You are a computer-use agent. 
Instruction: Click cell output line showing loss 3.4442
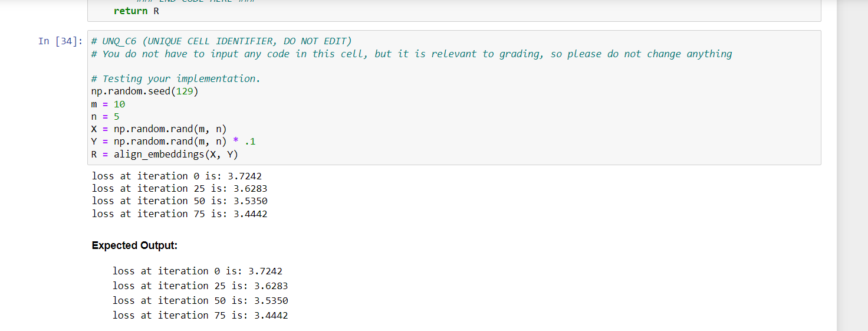coord(180,214)
